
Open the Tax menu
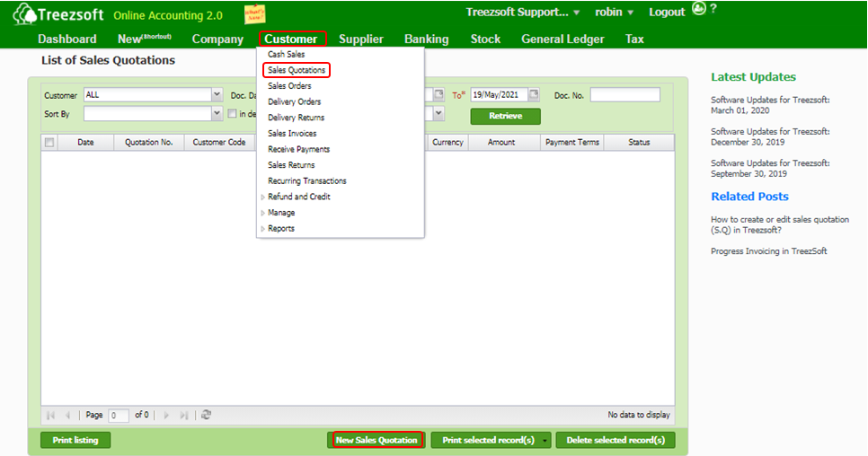click(634, 39)
